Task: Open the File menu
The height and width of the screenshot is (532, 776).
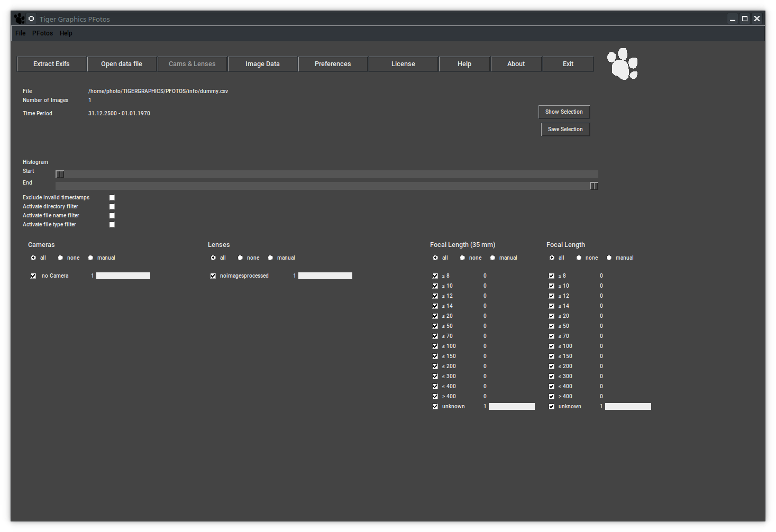Action: tap(20, 33)
